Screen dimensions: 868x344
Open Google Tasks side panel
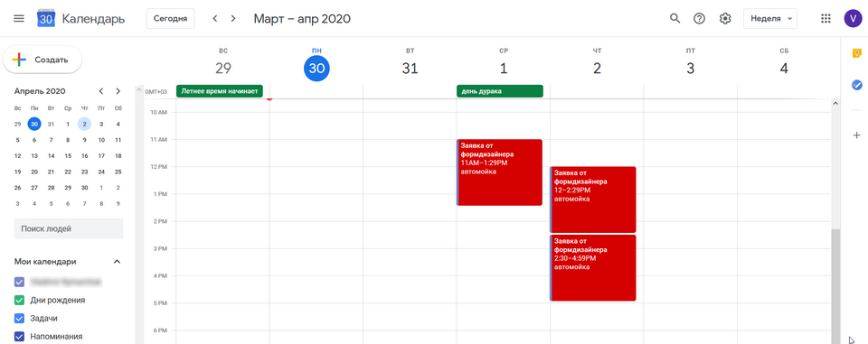(856, 85)
